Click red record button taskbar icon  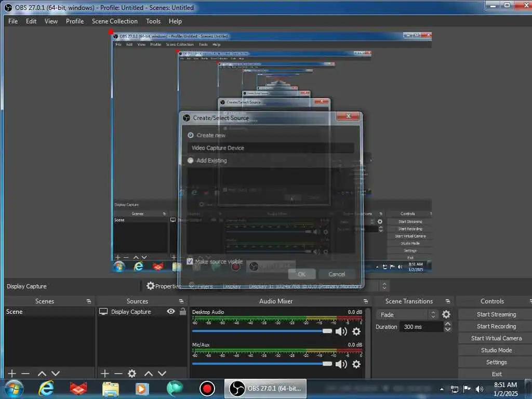tap(207, 389)
